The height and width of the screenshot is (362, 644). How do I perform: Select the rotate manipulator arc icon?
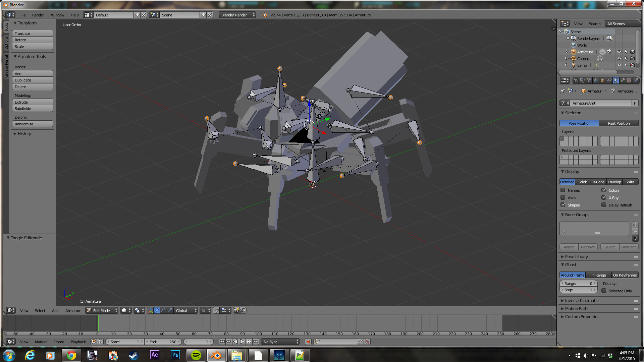coord(163,310)
